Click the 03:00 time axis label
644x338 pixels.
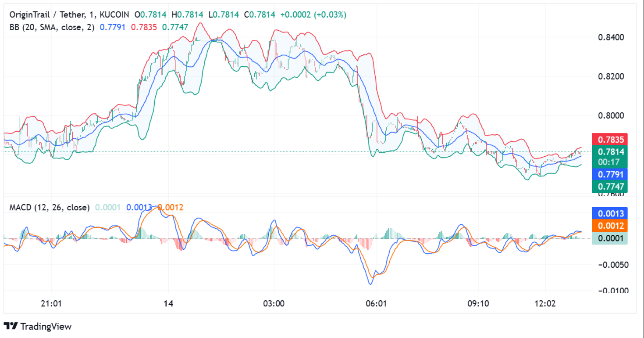pos(274,303)
